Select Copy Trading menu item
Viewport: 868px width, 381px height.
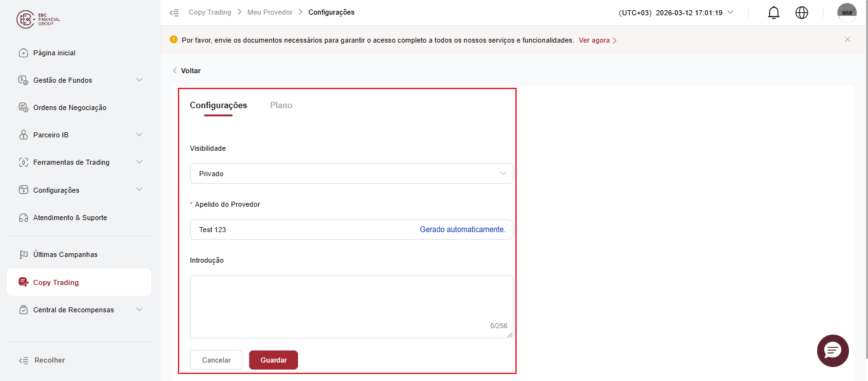pyautogui.click(x=79, y=282)
